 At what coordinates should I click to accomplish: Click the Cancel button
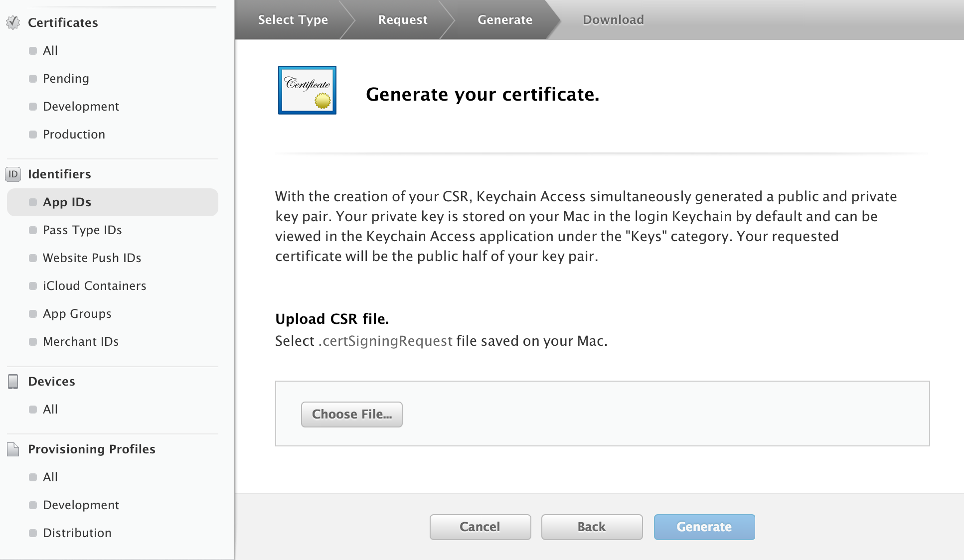(480, 527)
